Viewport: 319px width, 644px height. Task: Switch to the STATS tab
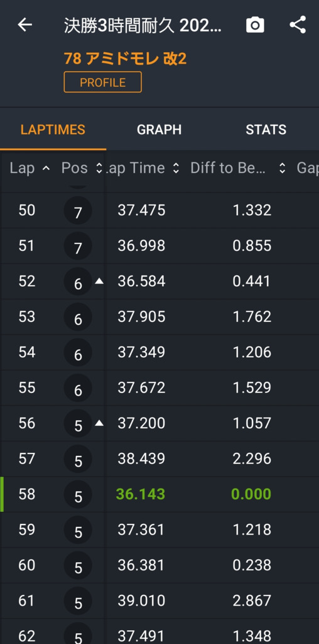pos(266,130)
